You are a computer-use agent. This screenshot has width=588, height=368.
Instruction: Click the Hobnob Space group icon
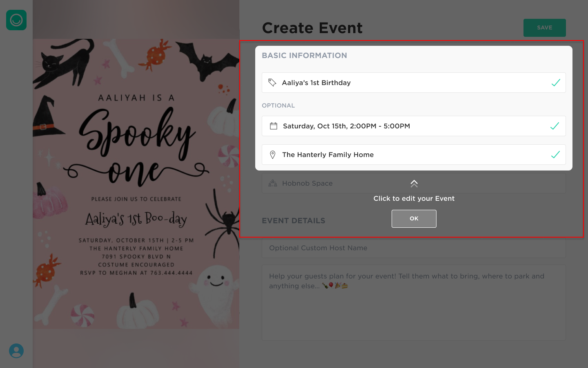point(273,183)
